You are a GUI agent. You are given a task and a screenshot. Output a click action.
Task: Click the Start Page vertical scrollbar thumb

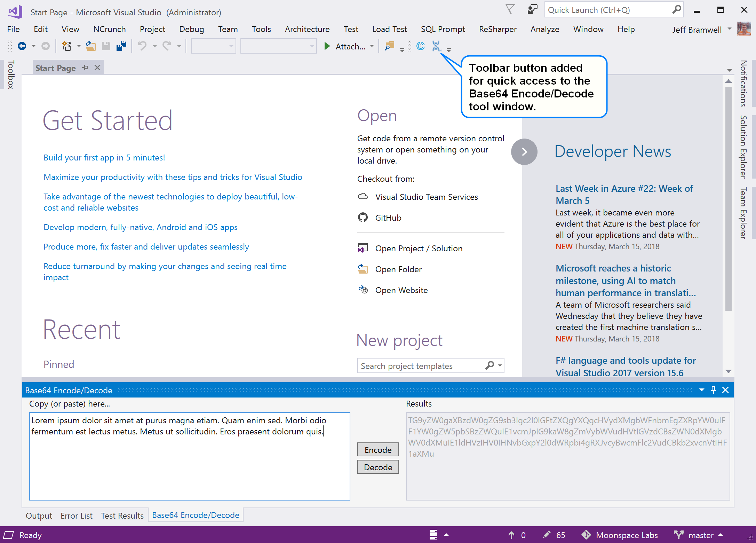click(x=729, y=198)
